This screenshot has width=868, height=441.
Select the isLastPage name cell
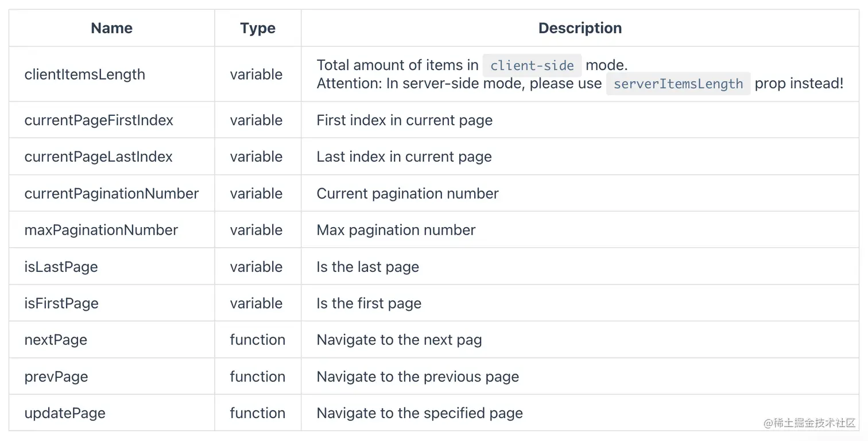click(x=61, y=267)
